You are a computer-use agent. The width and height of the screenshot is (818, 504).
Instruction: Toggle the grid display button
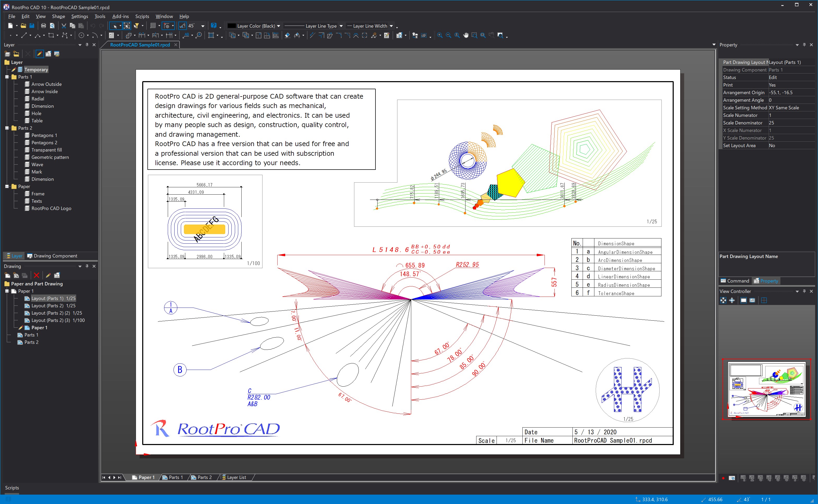tap(153, 26)
